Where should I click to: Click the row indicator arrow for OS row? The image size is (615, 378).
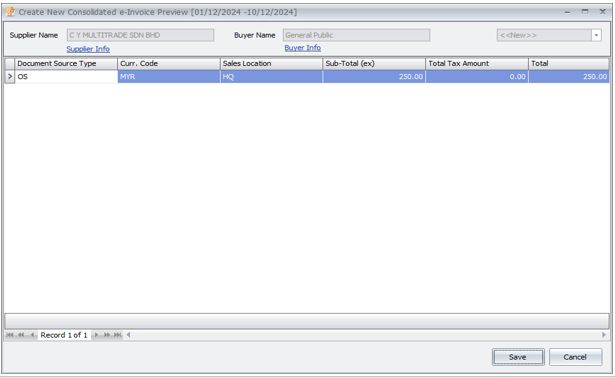pyautogui.click(x=10, y=76)
